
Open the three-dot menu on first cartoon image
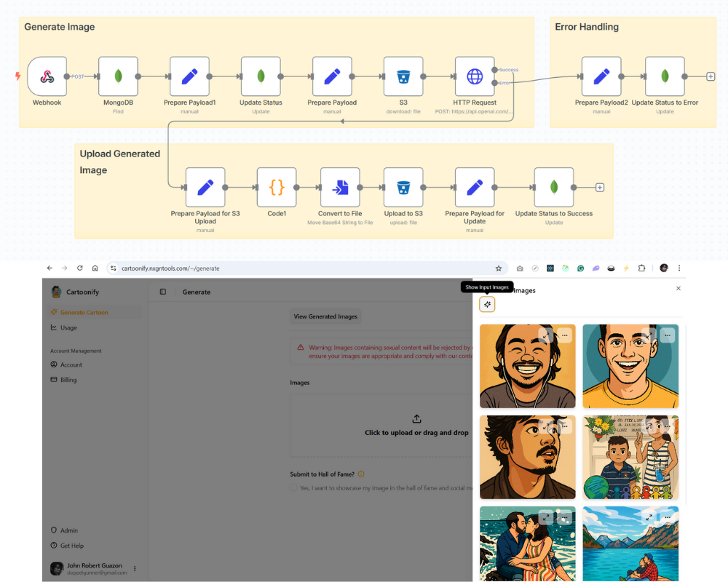[564, 335]
